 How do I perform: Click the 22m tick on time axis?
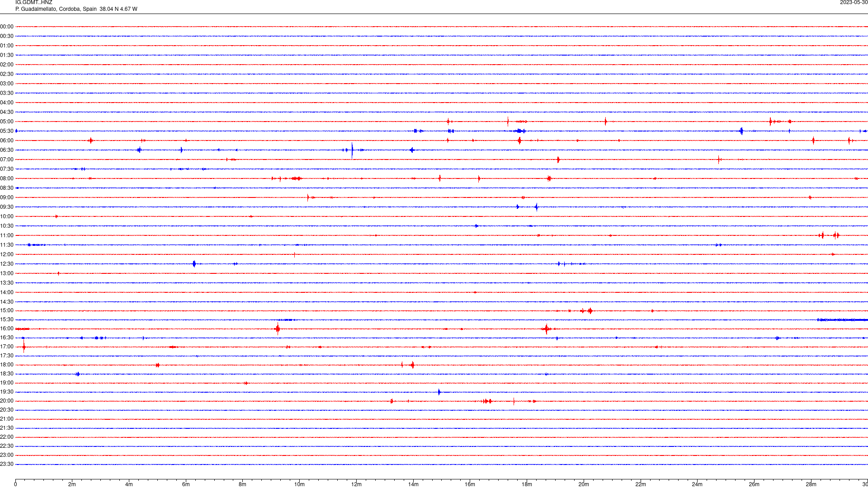click(x=641, y=484)
